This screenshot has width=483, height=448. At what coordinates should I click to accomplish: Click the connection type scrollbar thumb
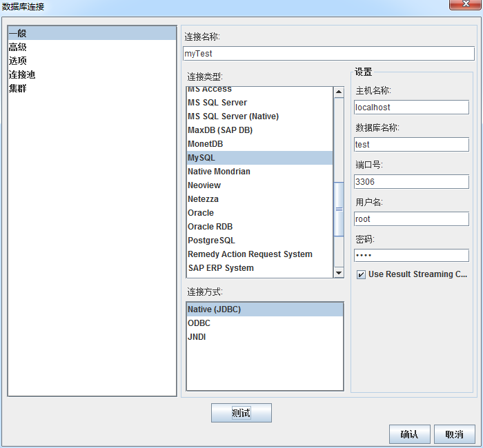point(339,210)
